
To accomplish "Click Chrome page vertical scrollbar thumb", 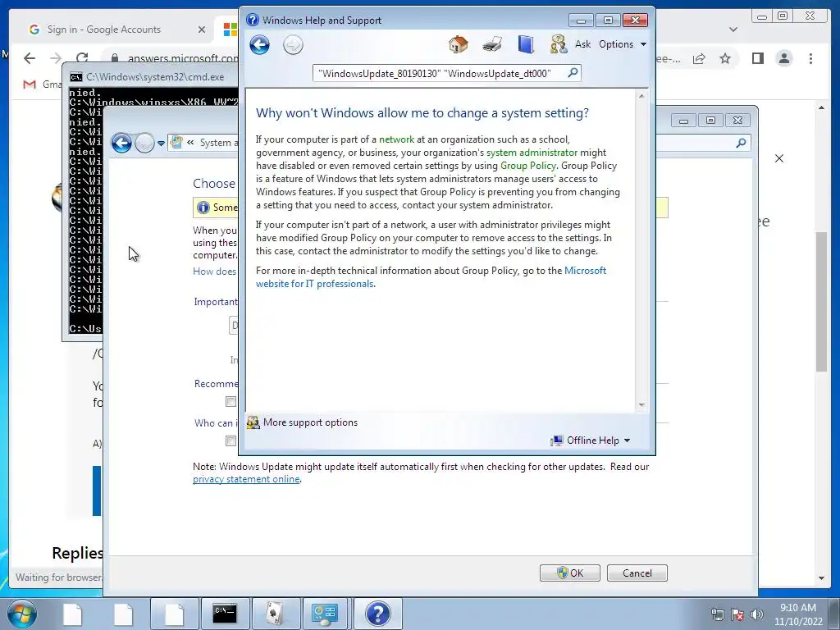I will pos(822,302).
